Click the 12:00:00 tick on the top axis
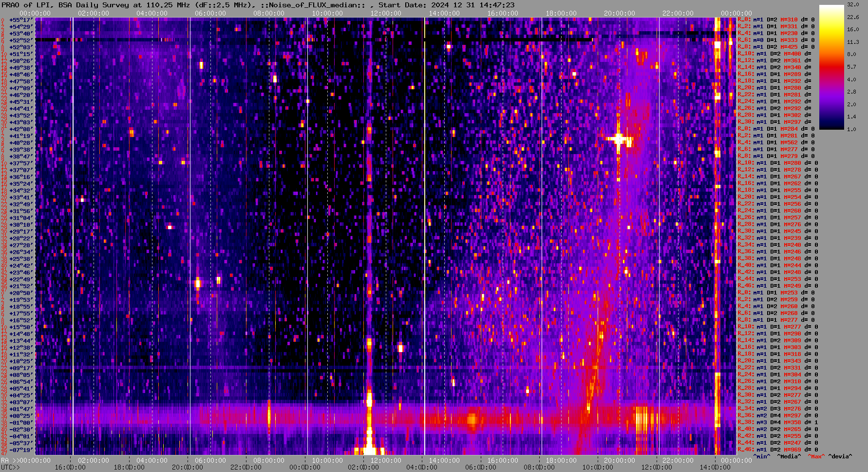Viewport: 868px width, 472px height. (386, 13)
